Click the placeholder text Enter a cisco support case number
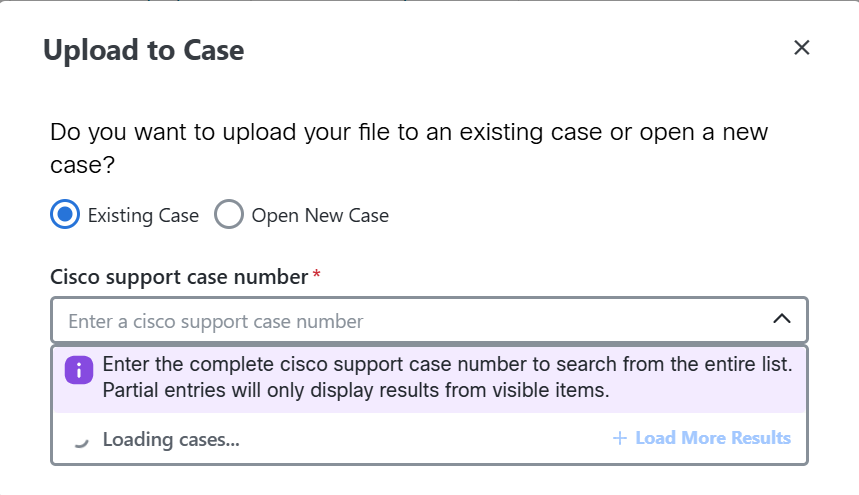Viewport: 859px width, 495px height. click(215, 321)
